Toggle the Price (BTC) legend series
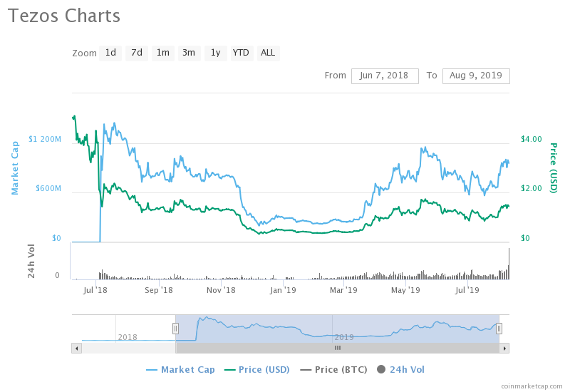Screen dimensions: 570x392 click(x=333, y=370)
